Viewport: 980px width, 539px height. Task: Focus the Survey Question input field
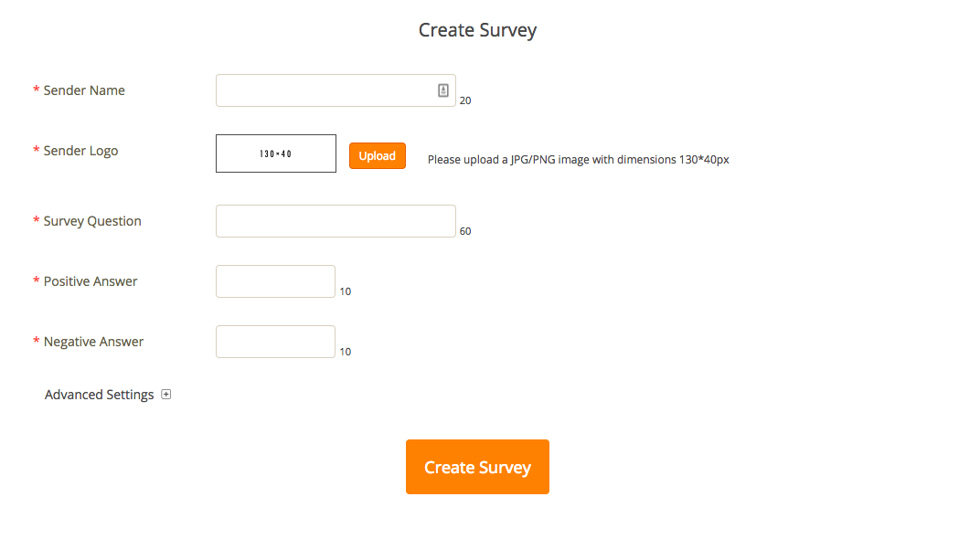pyautogui.click(x=336, y=221)
